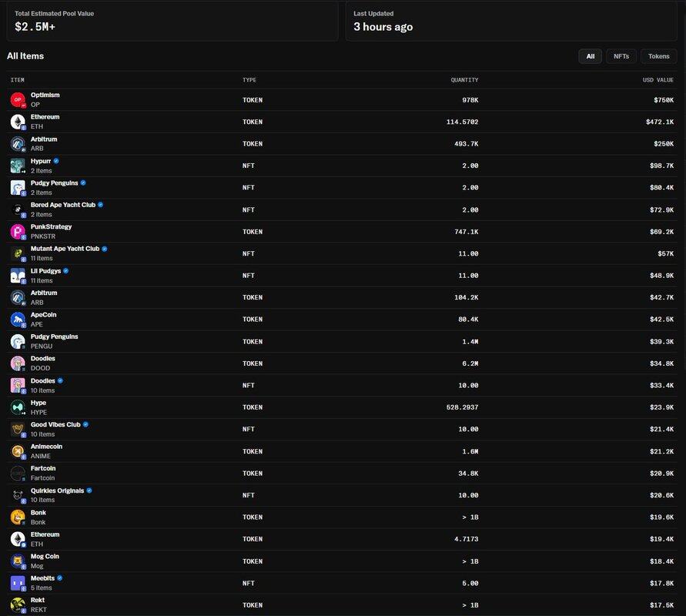Click the Bonk token icon

click(18, 517)
